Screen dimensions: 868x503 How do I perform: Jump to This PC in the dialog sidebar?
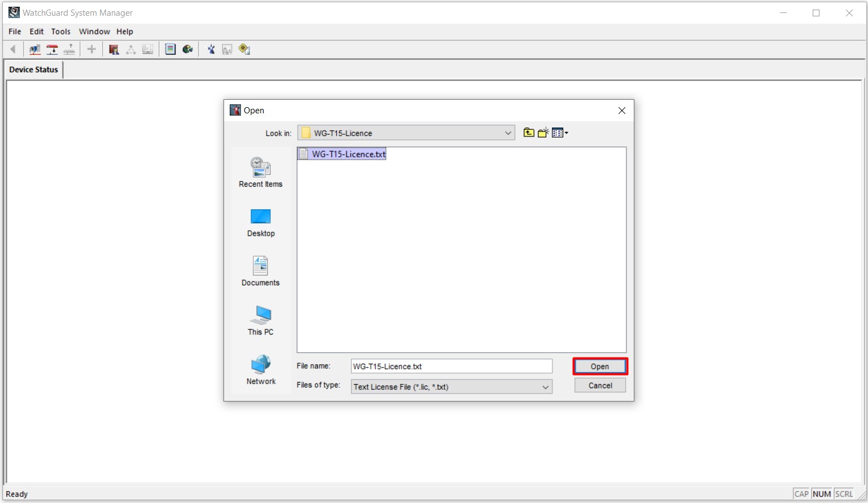click(x=260, y=320)
